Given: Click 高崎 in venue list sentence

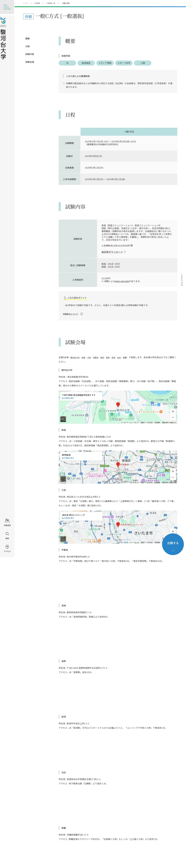Looking at the screenshot, I should click(102, 357).
